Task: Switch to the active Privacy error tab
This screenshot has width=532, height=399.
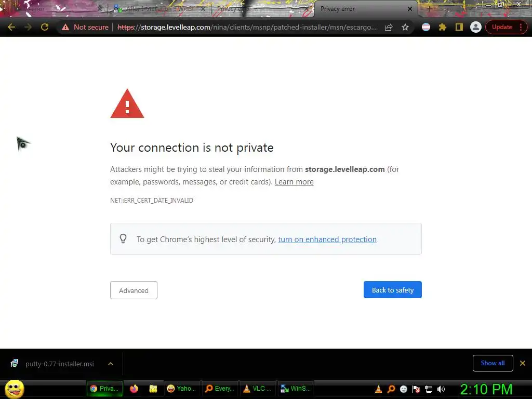Action: point(366,9)
